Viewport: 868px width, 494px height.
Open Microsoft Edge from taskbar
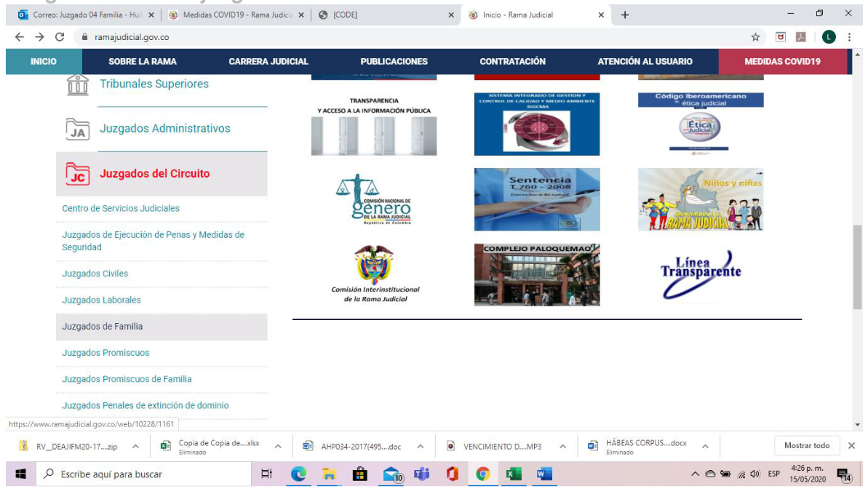coord(299,474)
